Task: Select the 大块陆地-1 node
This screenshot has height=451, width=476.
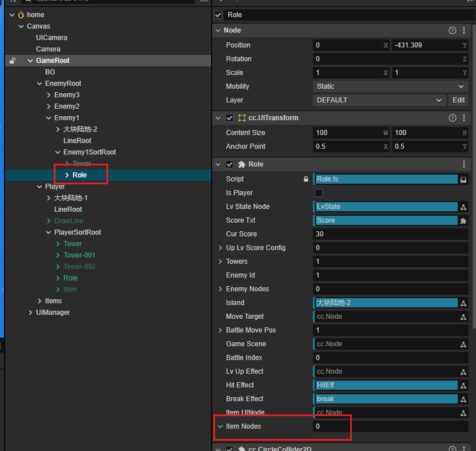Action: pos(71,198)
